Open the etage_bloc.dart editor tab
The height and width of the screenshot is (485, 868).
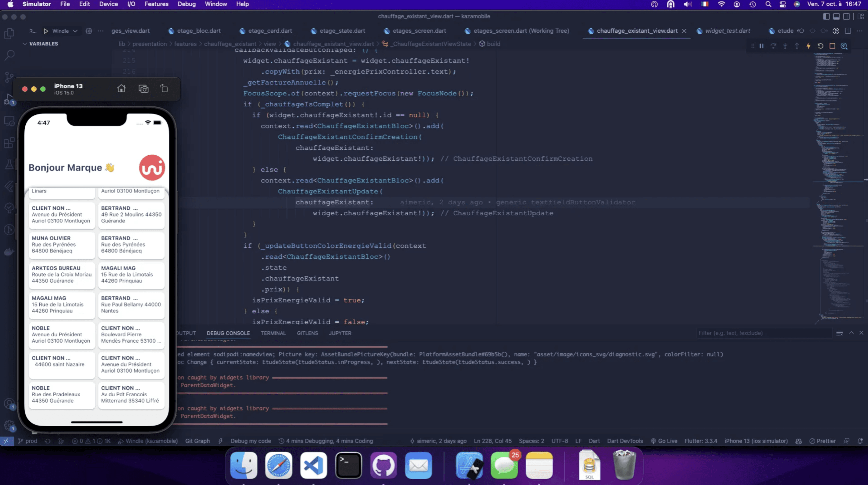tap(199, 31)
